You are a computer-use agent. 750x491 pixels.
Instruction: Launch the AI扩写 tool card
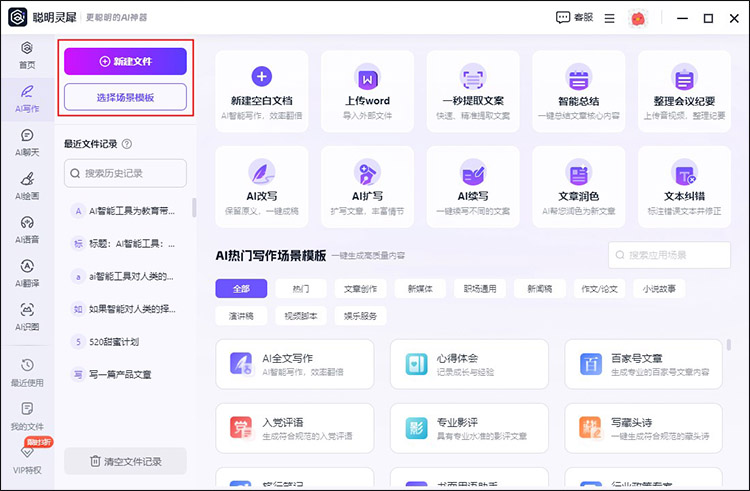point(367,187)
